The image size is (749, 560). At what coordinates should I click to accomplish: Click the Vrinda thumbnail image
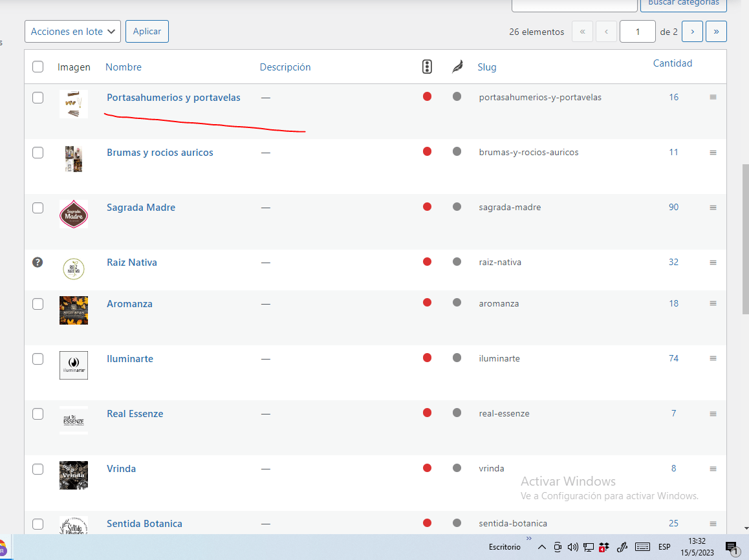[74, 475]
